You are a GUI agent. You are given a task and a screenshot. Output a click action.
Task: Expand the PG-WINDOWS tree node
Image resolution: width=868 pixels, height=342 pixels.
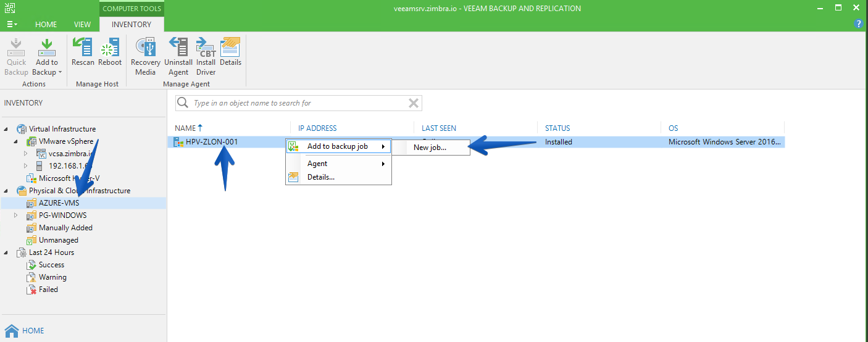[16, 215]
